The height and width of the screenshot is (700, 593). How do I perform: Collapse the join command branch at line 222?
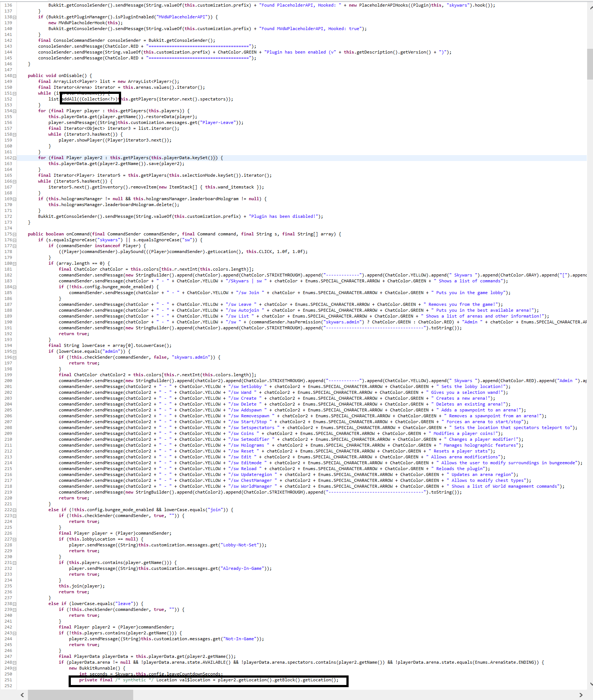pos(14,510)
